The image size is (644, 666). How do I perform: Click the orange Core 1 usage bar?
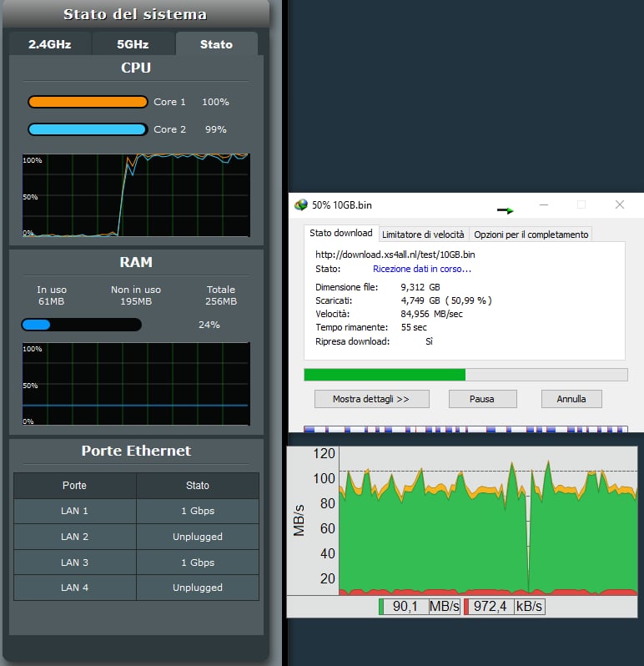pyautogui.click(x=88, y=102)
